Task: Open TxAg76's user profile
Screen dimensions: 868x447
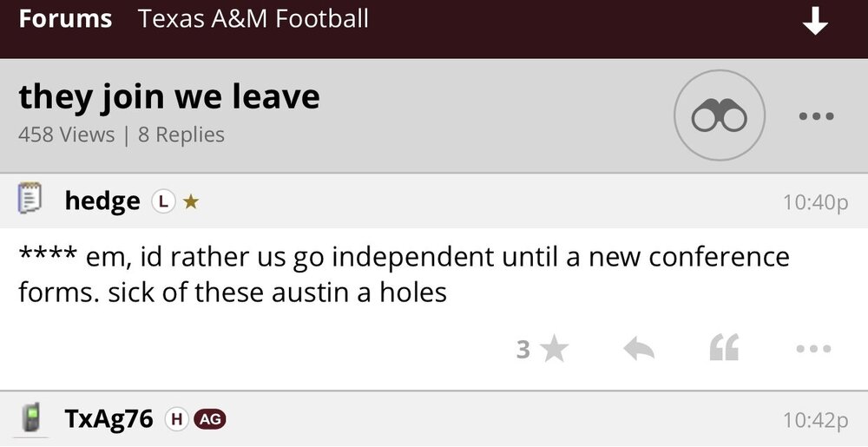Action: pyautogui.click(x=108, y=419)
